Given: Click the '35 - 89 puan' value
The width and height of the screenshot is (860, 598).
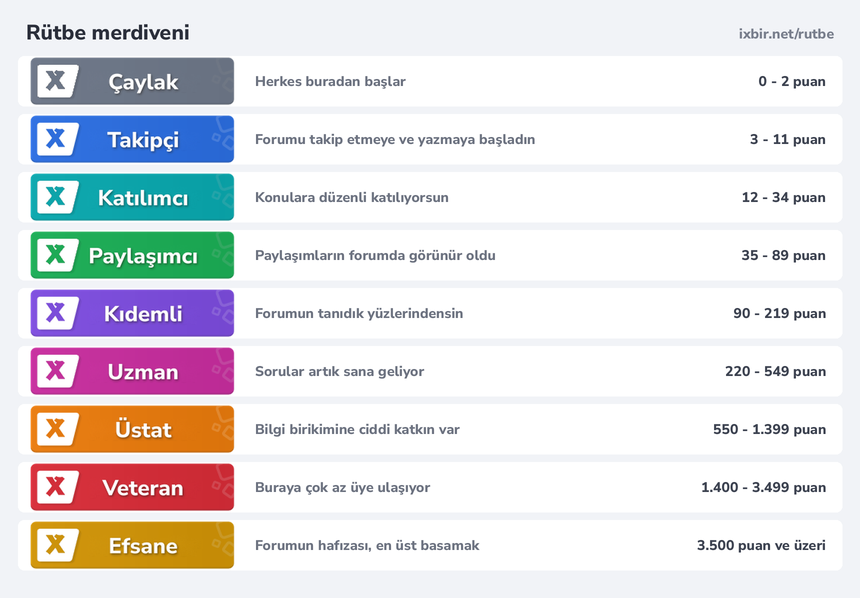Looking at the screenshot, I should (x=784, y=256).
